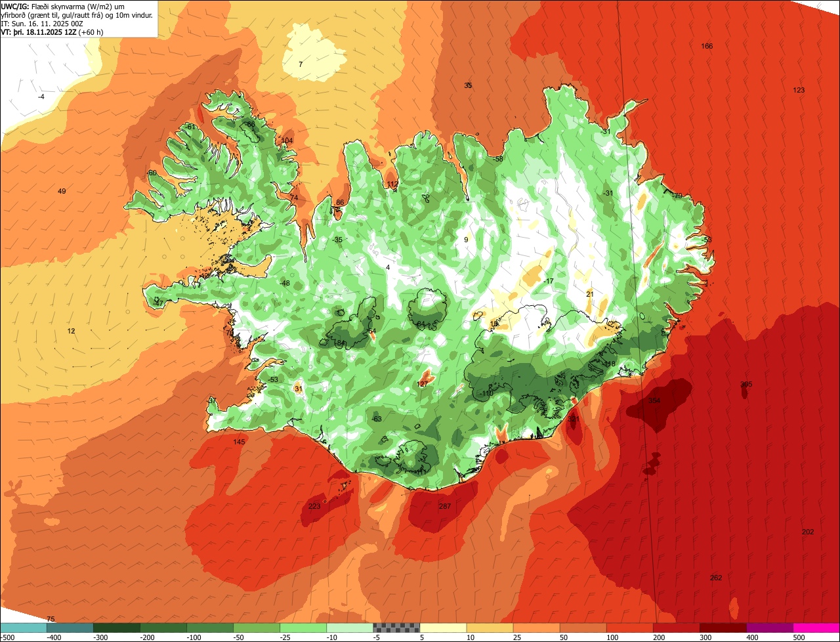Click the northwest value -4
Screen dimensions: 840x642
click(41, 96)
